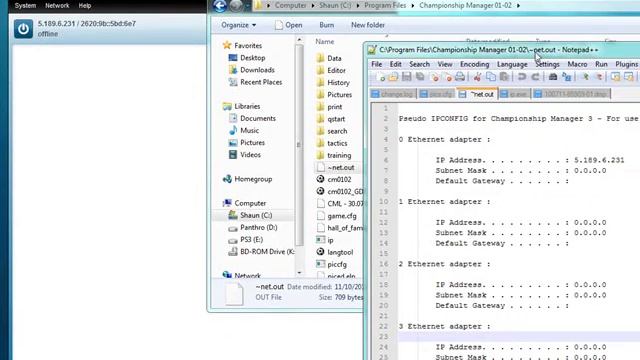Click the Paste icon in Notepad++ toolbar
This screenshot has width=640, height=360.
coord(504,77)
